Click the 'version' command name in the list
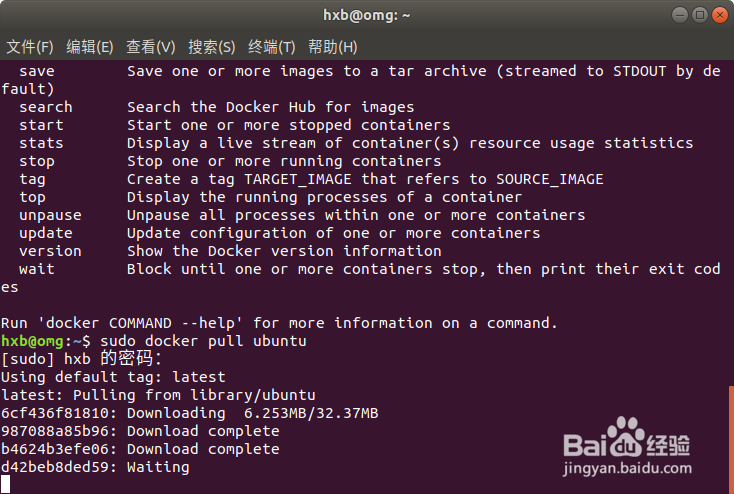734x494 pixels. (x=50, y=251)
